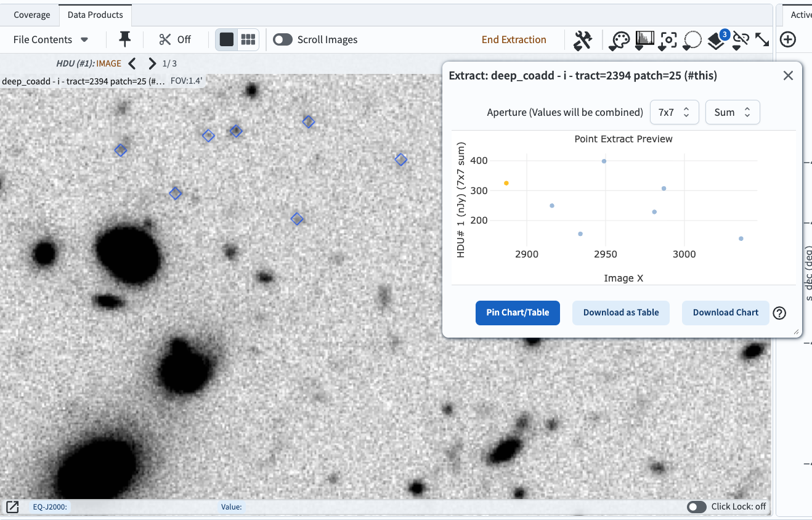Open the color palette options
Image resolution: width=812 pixels, height=520 pixels.
619,41
